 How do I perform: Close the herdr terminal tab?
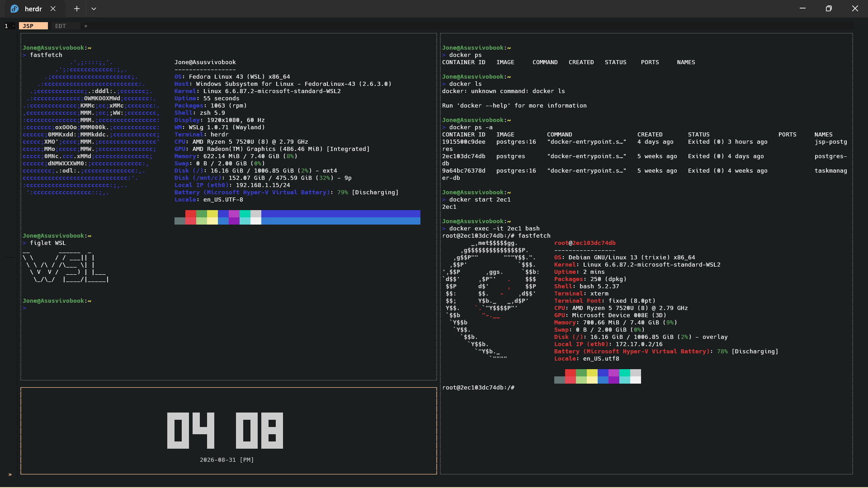pos(53,9)
